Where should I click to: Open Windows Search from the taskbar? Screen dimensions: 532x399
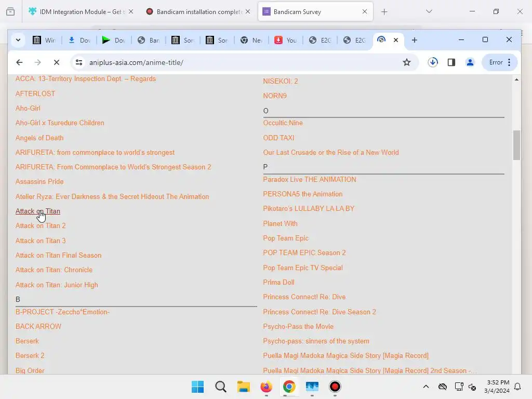click(x=220, y=387)
